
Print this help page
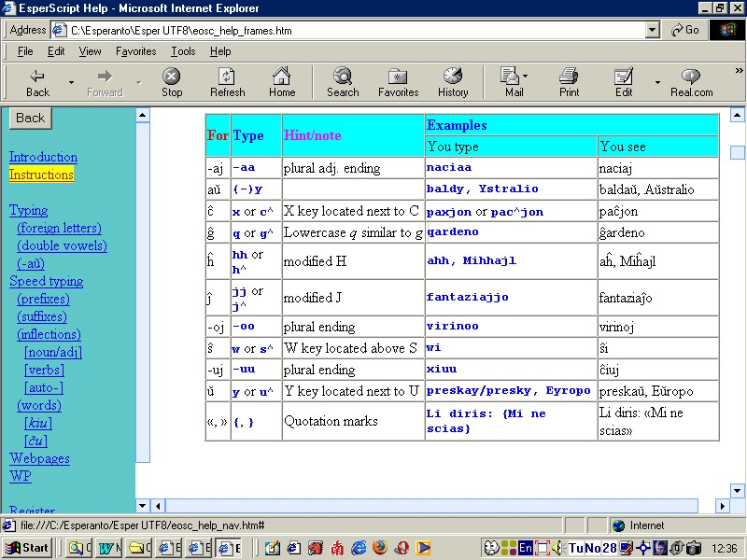[569, 82]
